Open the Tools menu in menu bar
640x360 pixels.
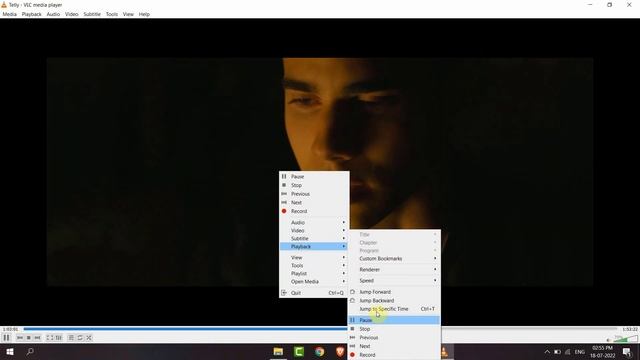[x=111, y=14]
